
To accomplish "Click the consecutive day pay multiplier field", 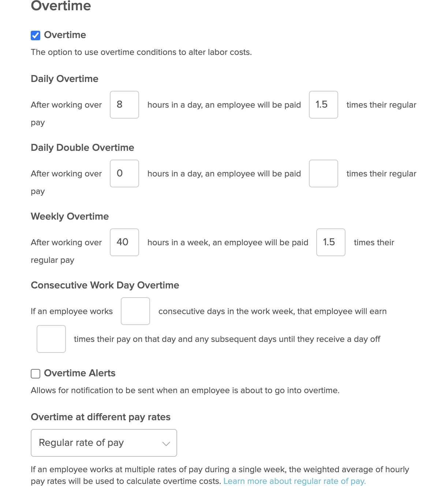I will pyautogui.click(x=51, y=339).
